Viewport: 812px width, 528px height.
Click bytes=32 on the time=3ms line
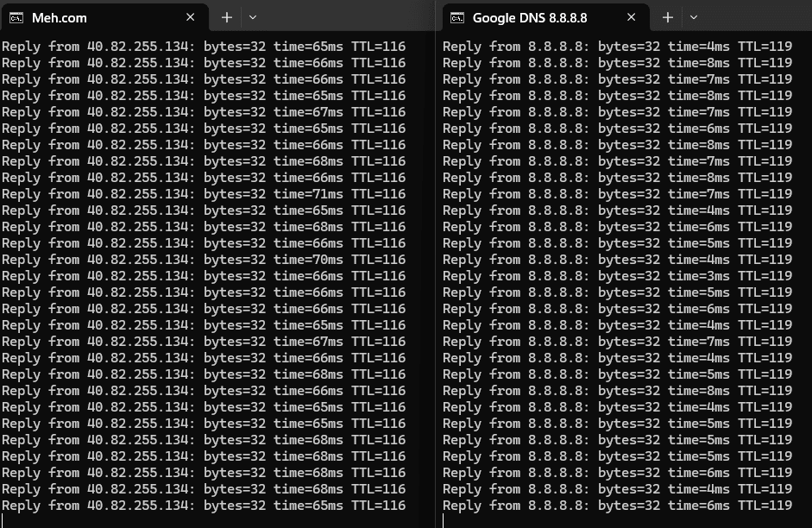[629, 276]
